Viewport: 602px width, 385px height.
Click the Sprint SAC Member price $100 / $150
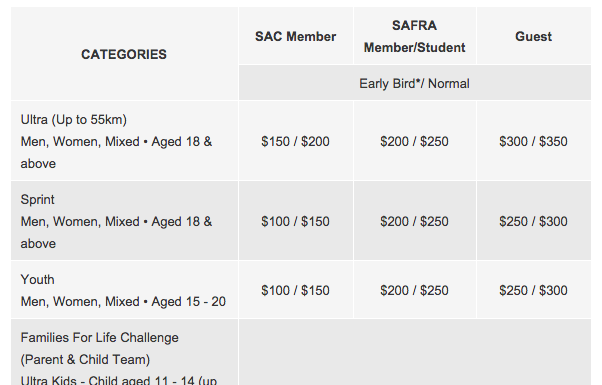point(295,221)
